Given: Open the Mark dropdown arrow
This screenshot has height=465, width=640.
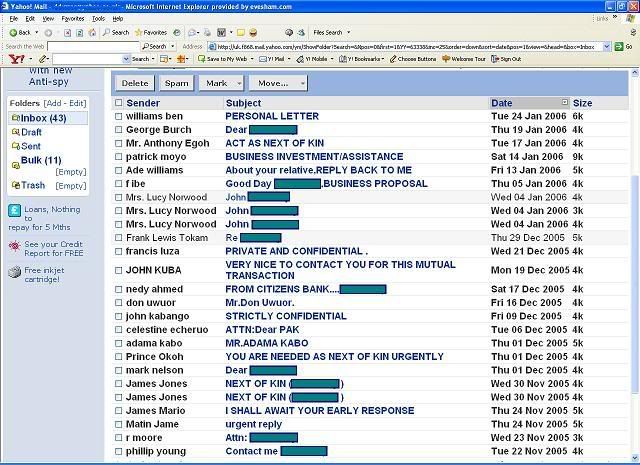Looking at the screenshot, I should coord(239,83).
